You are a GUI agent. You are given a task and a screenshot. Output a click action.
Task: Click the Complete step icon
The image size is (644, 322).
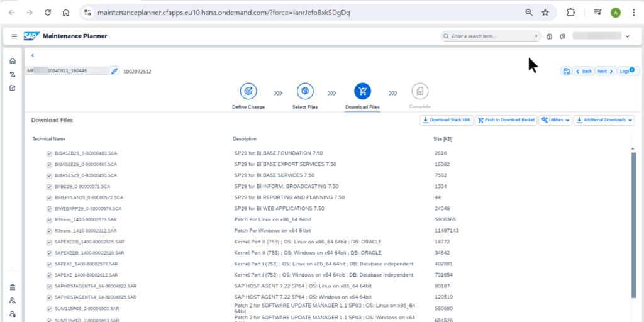419,91
